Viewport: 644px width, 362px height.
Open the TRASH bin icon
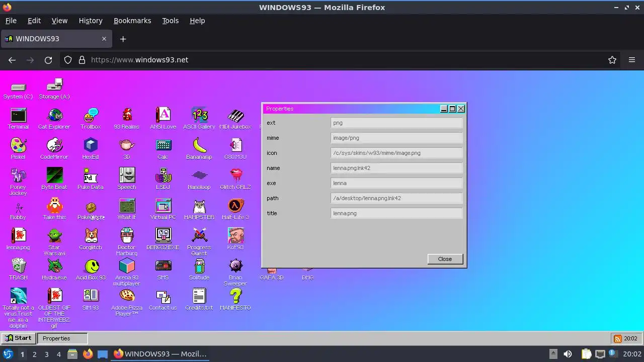click(x=18, y=270)
